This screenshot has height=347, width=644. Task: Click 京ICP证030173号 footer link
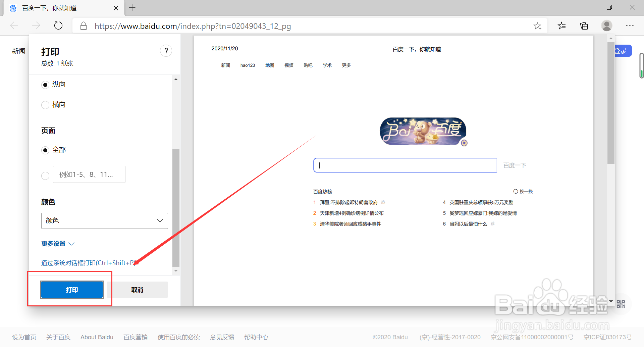click(608, 337)
